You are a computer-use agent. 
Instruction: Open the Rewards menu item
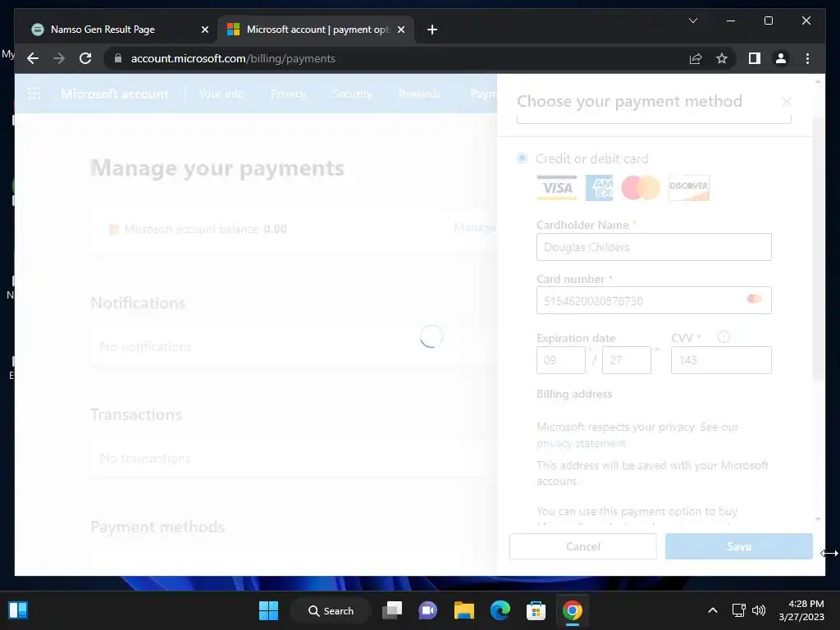pos(419,94)
